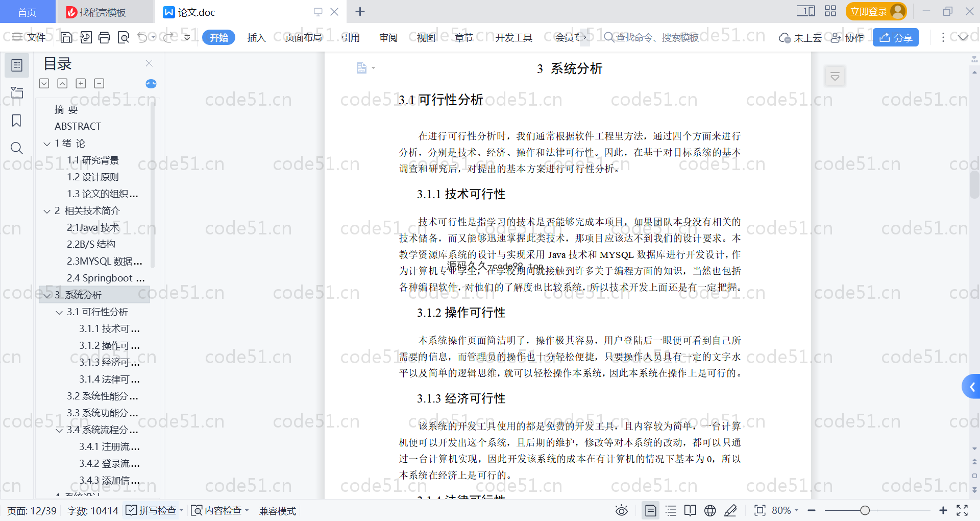The image size is (980, 521).
Task: Click collapse all outline levels icon
Action: 62,83
